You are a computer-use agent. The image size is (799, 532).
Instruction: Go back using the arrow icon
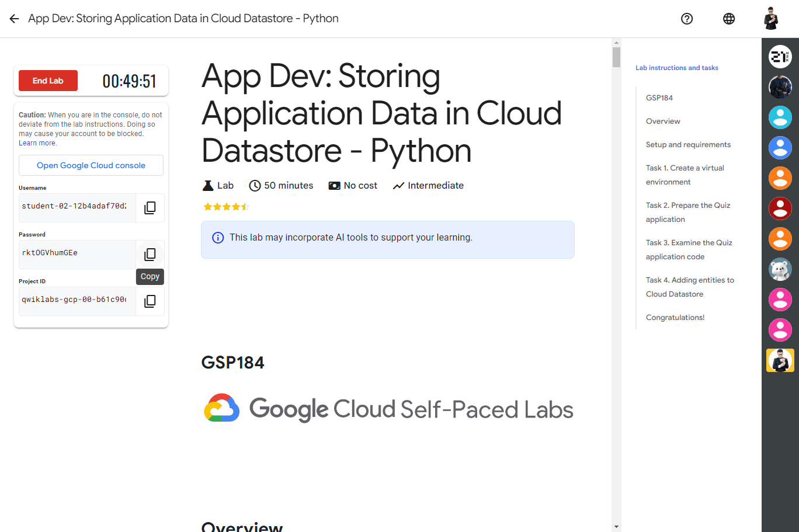[x=15, y=19]
